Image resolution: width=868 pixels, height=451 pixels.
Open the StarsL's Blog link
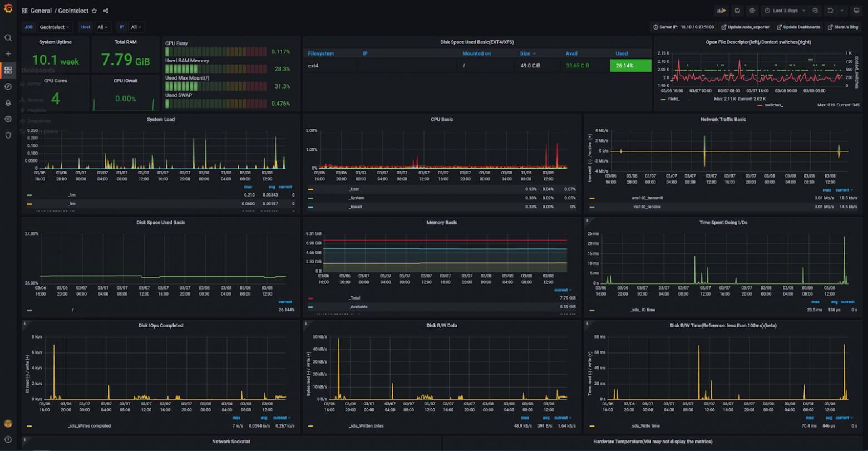(842, 27)
